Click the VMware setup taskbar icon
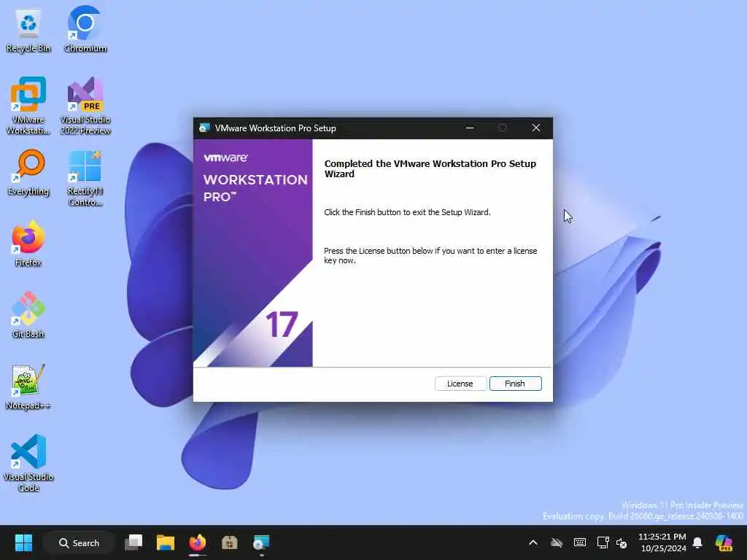Image resolution: width=747 pixels, height=560 pixels. point(261,542)
